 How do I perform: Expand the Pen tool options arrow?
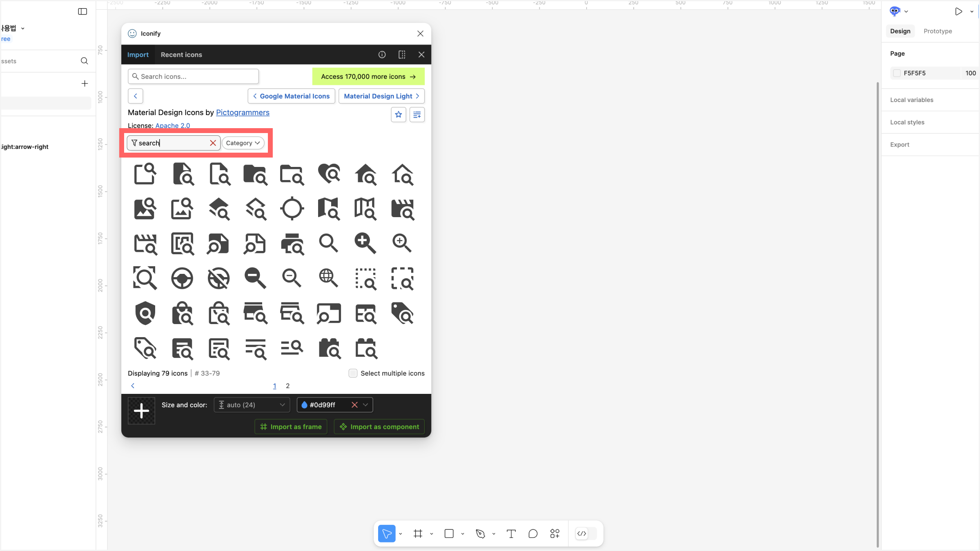click(494, 534)
